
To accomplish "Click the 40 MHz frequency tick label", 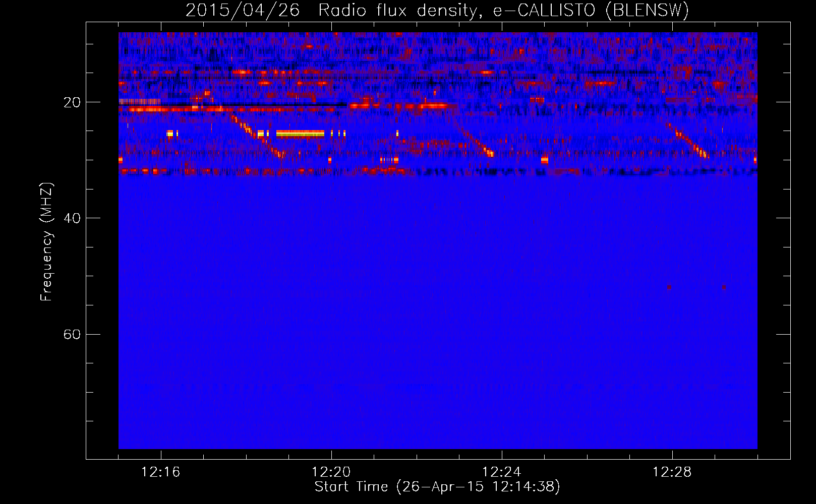I will click(x=72, y=218).
